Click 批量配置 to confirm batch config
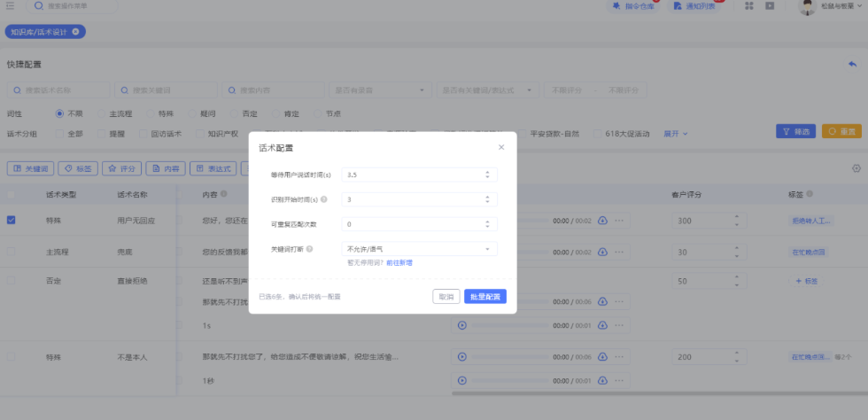This screenshot has width=868, height=420. tap(485, 297)
